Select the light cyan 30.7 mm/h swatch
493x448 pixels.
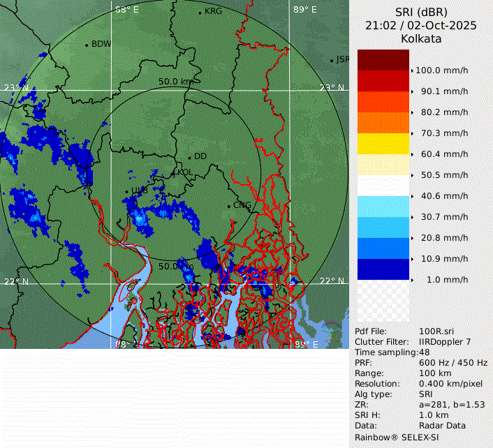point(383,207)
